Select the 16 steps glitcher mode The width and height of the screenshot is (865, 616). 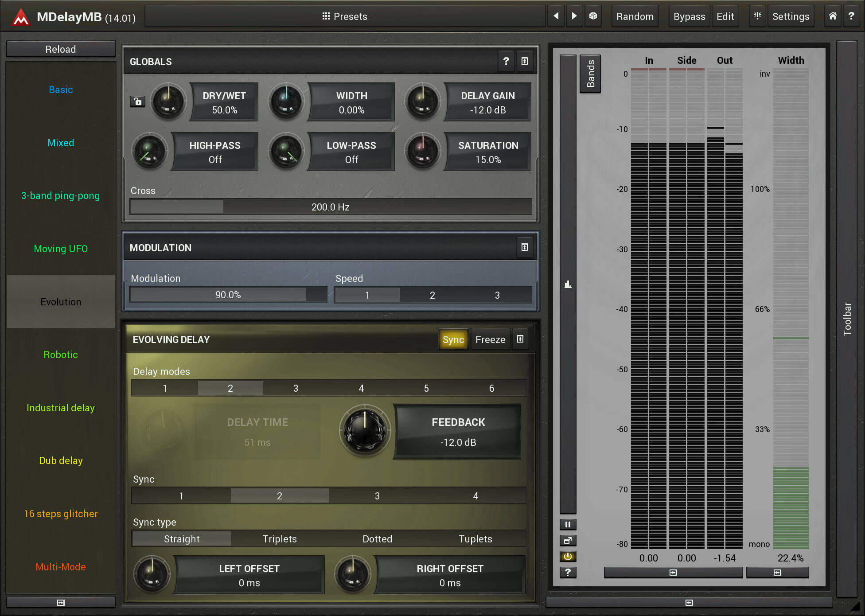(61, 514)
